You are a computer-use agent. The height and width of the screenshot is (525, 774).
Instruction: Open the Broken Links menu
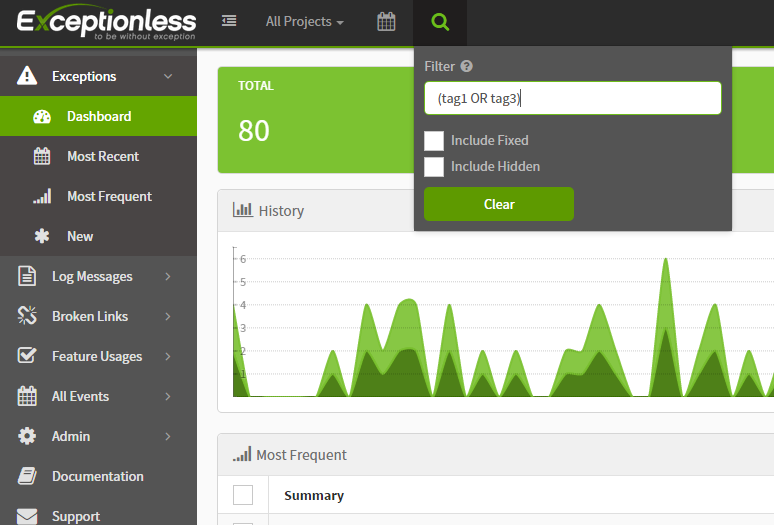pyautogui.click(x=98, y=316)
